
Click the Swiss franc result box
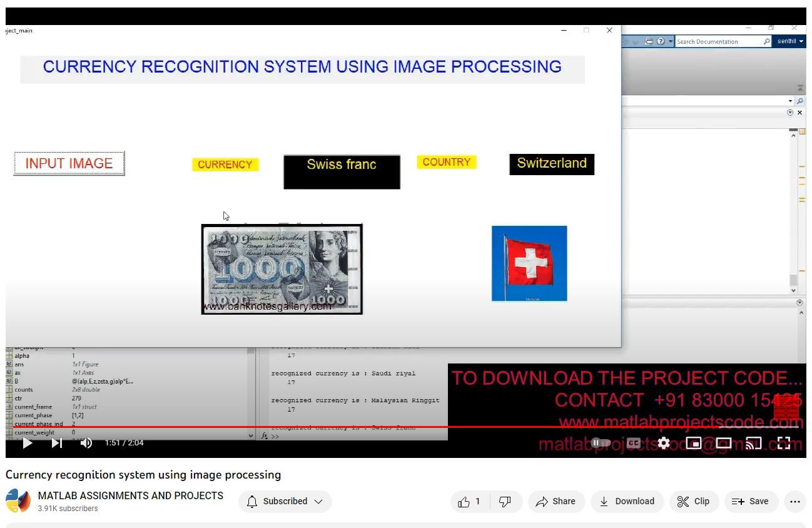342,171
